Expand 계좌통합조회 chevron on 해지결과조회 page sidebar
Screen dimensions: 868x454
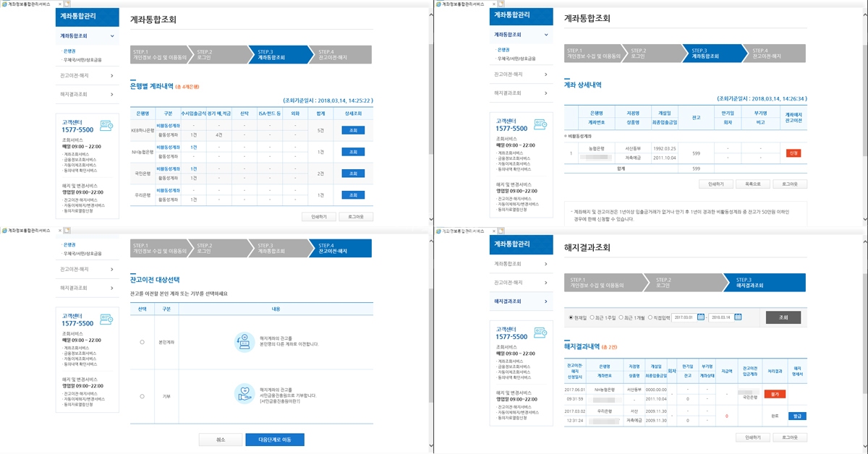(x=546, y=264)
